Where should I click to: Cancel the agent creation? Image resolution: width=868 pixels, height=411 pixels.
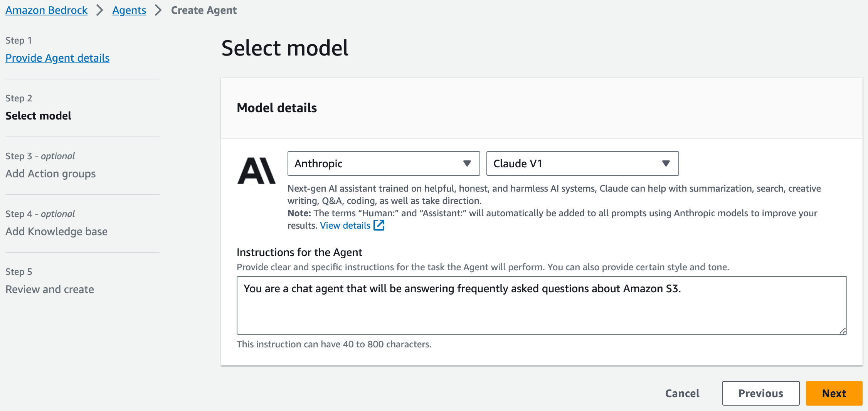click(x=682, y=393)
